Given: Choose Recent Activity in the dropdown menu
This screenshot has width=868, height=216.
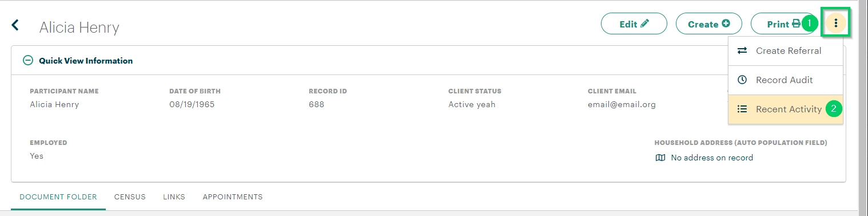Looking at the screenshot, I should (x=785, y=109).
